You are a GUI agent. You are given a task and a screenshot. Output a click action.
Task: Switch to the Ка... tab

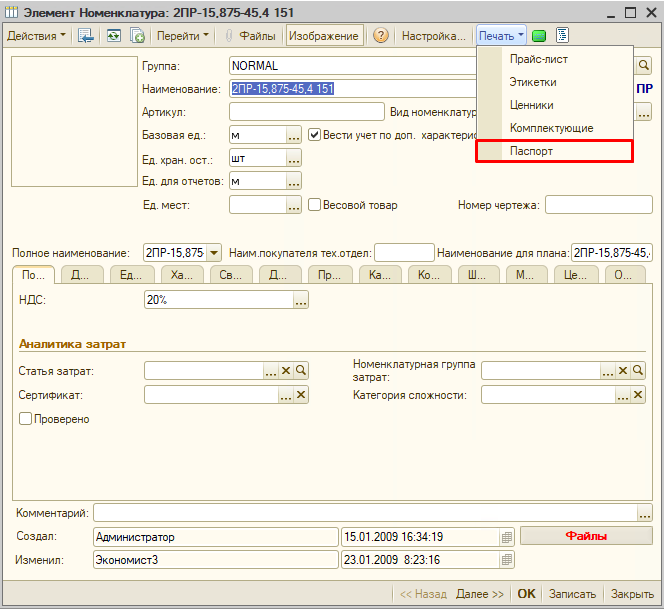[x=380, y=275]
